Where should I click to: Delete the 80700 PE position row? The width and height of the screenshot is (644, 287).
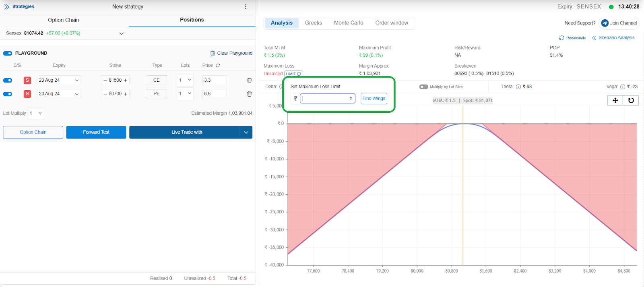tap(249, 94)
